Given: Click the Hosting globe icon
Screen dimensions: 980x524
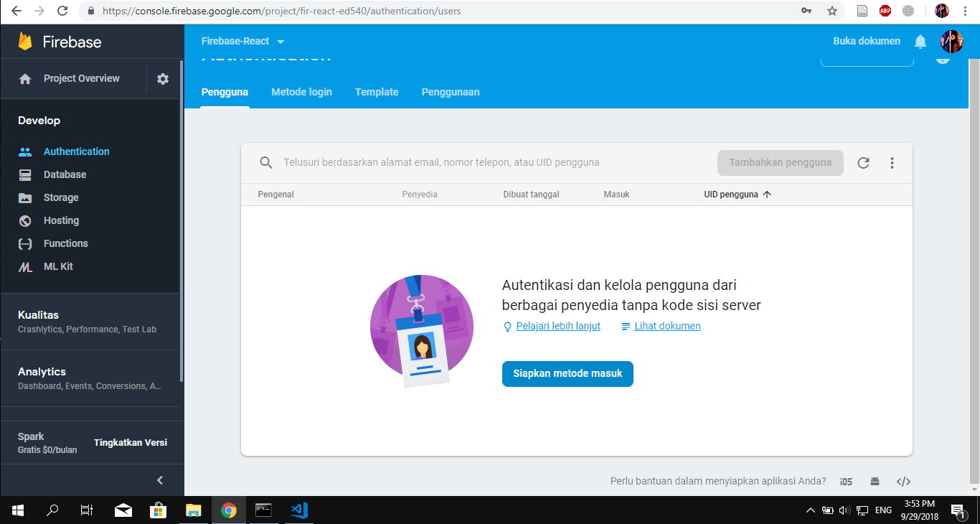Looking at the screenshot, I should click(25, 220).
